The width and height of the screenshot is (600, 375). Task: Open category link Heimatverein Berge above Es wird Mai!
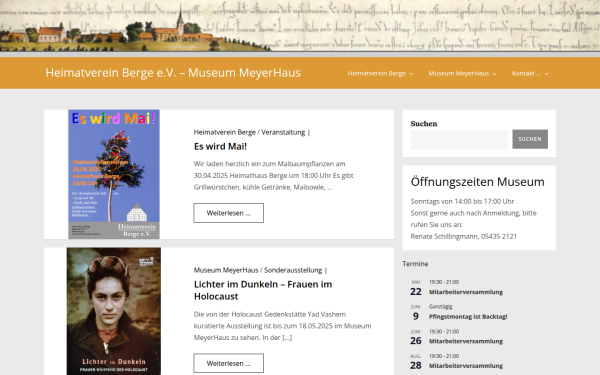click(225, 132)
